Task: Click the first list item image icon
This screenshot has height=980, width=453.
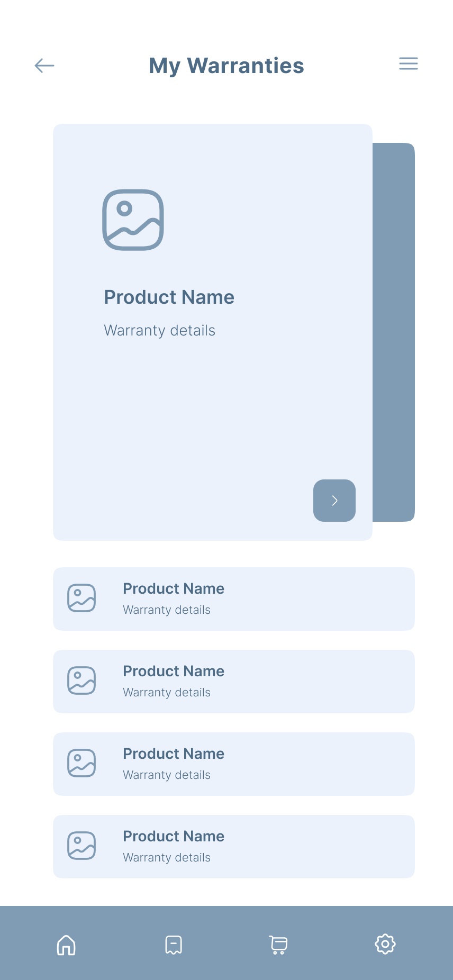Action: 81,598
